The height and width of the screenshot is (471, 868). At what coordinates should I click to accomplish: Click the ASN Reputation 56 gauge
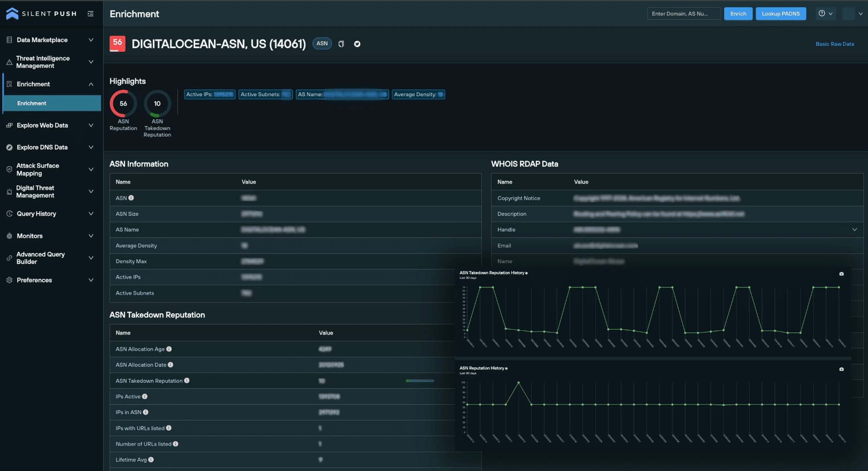[x=123, y=104]
